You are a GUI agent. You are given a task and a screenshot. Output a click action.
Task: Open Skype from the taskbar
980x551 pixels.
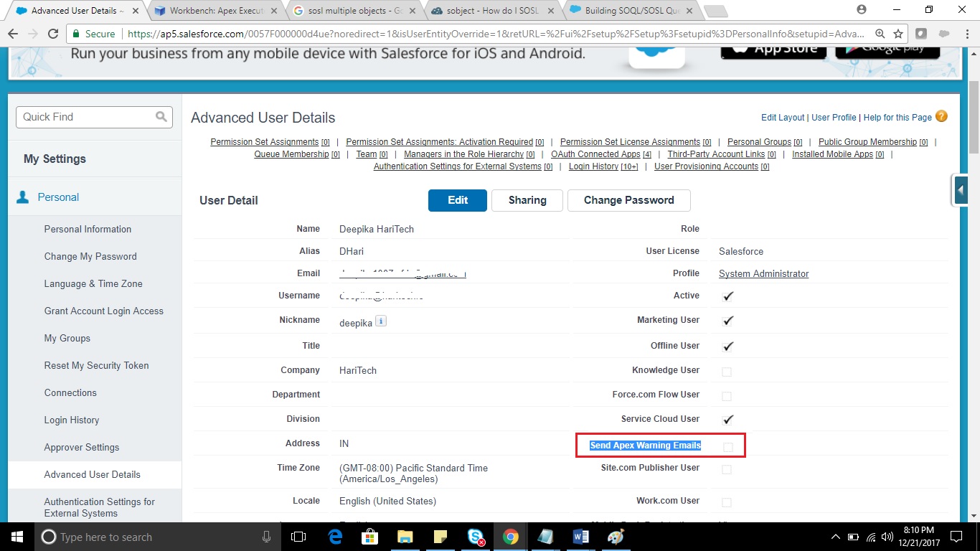(x=476, y=536)
